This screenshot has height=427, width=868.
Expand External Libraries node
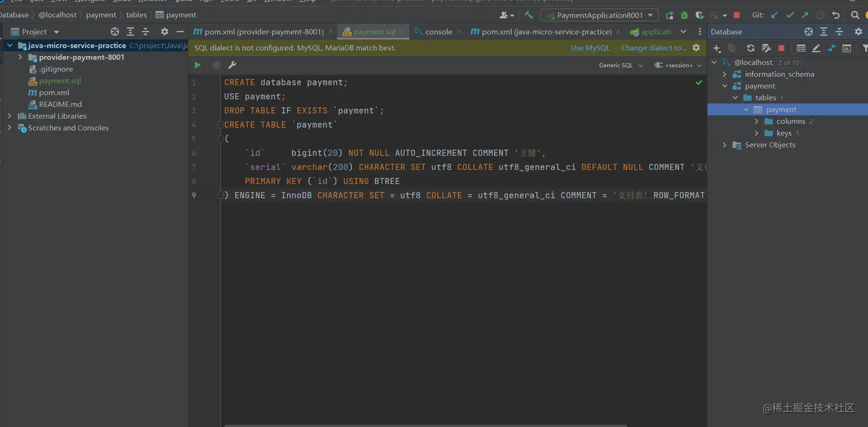9,116
